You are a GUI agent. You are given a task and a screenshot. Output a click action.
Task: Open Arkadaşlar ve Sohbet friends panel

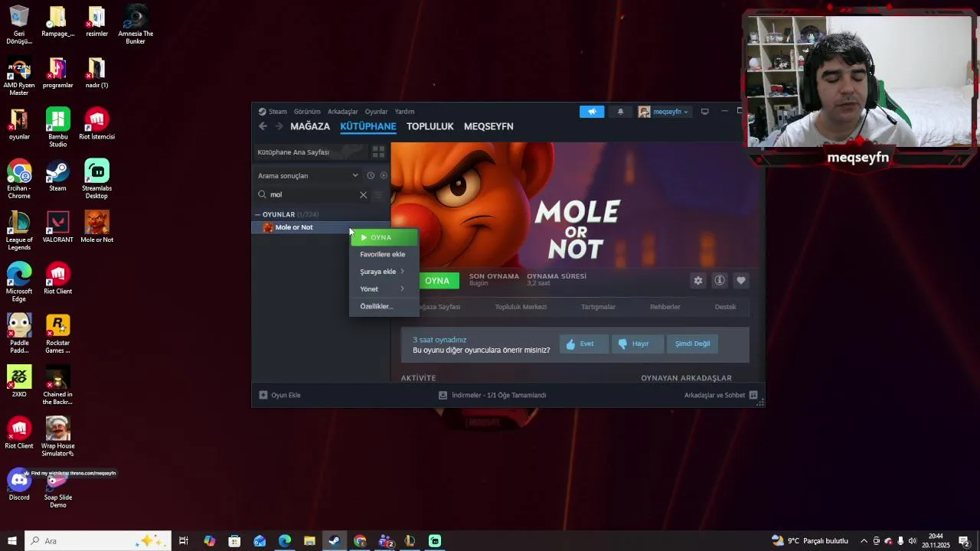point(720,396)
